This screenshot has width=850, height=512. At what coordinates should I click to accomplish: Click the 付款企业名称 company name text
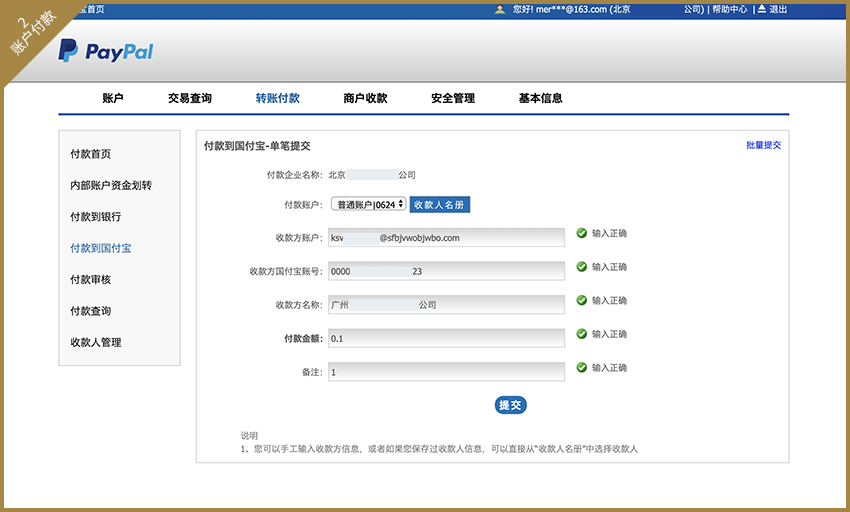[x=372, y=175]
